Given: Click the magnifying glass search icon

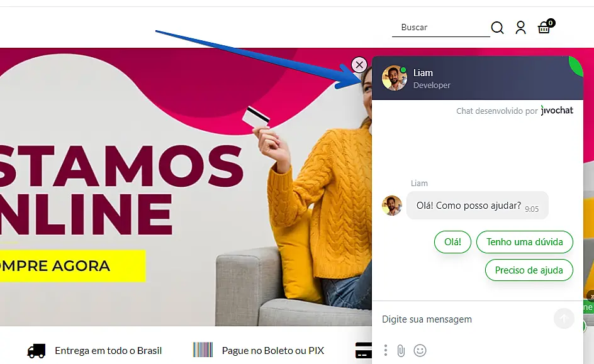Looking at the screenshot, I should (x=497, y=28).
